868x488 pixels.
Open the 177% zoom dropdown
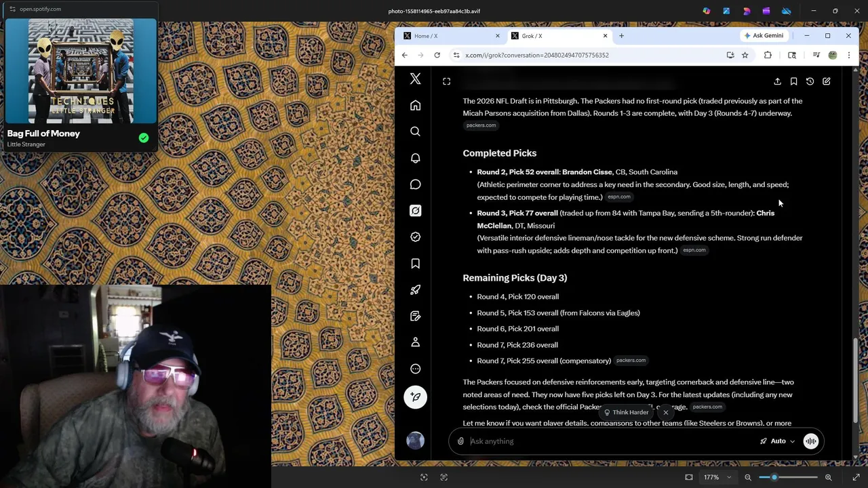717,477
